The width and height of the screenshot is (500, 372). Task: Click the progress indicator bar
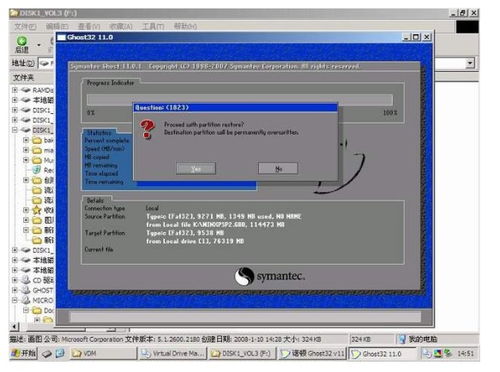(x=240, y=99)
